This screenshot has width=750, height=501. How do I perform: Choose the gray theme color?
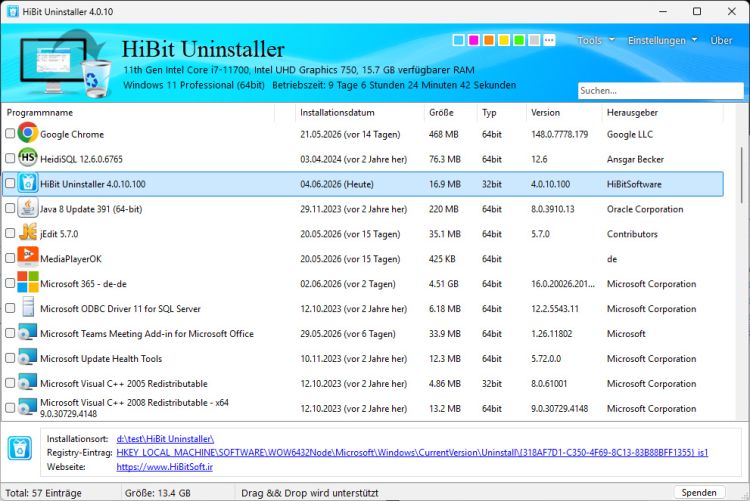[534, 40]
